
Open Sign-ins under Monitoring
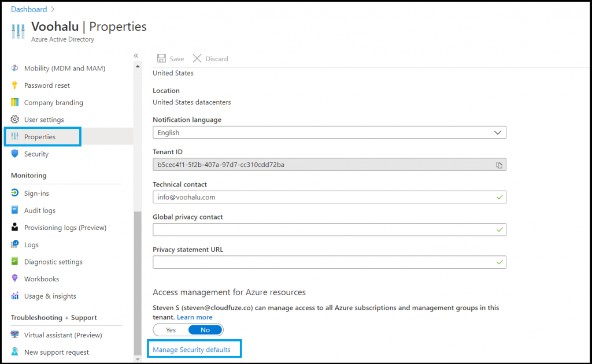click(x=36, y=193)
